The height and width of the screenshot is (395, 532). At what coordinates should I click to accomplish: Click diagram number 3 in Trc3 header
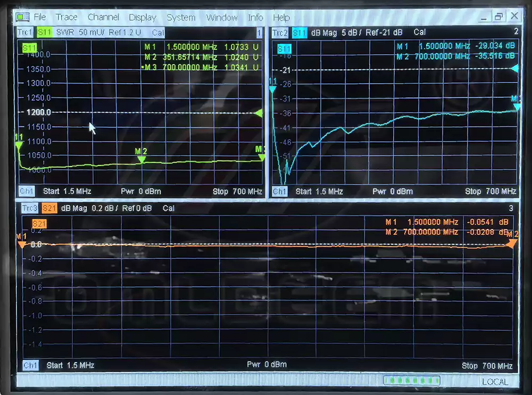[511, 208]
